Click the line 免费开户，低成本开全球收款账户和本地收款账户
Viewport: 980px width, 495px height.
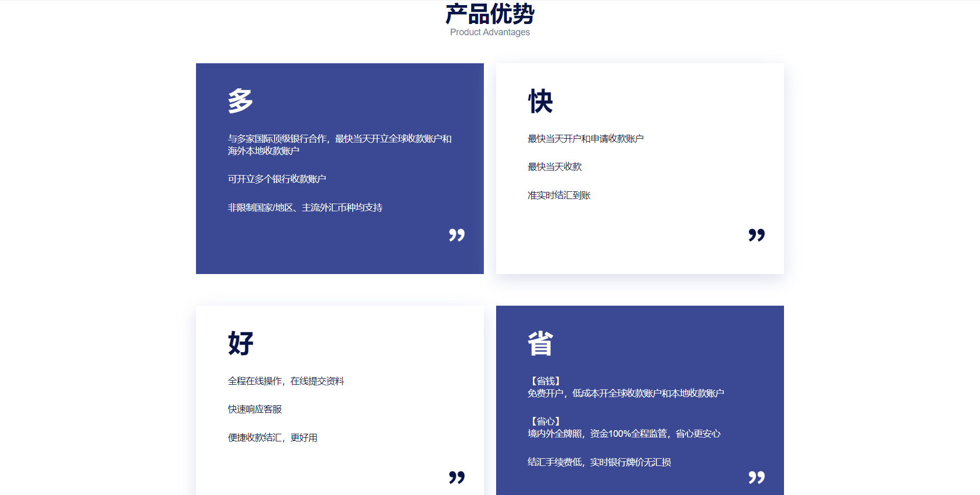626,393
